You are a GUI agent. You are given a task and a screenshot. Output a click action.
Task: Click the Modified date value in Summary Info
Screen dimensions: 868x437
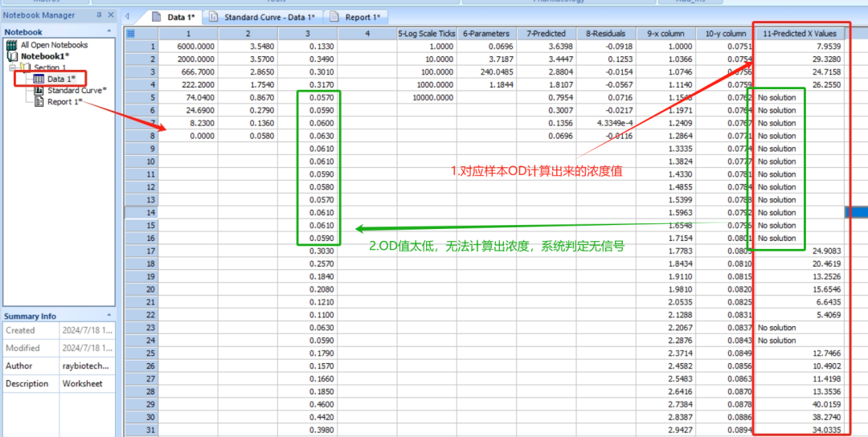88,348
